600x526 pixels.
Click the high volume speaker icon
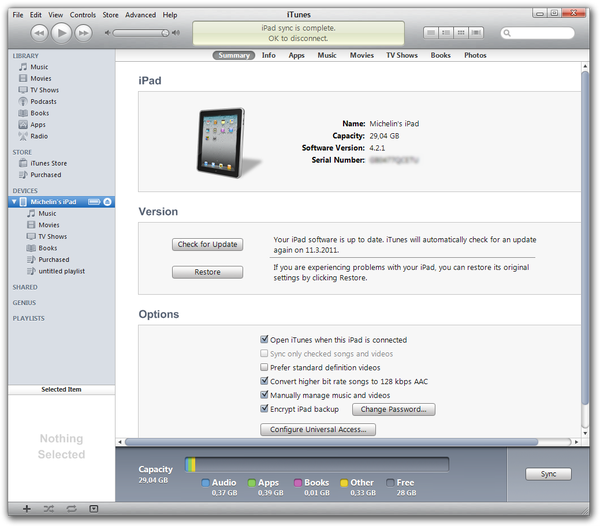click(176, 33)
